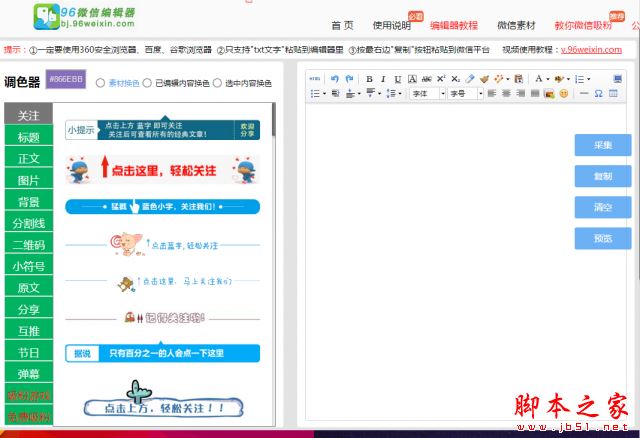Clear formatting with the eraser icon
This screenshot has height=438, width=640.
pyautogui.click(x=470, y=78)
